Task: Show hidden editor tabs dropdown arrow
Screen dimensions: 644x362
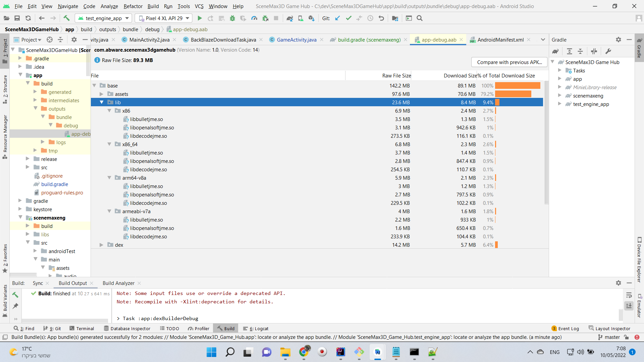Action: click(543, 40)
